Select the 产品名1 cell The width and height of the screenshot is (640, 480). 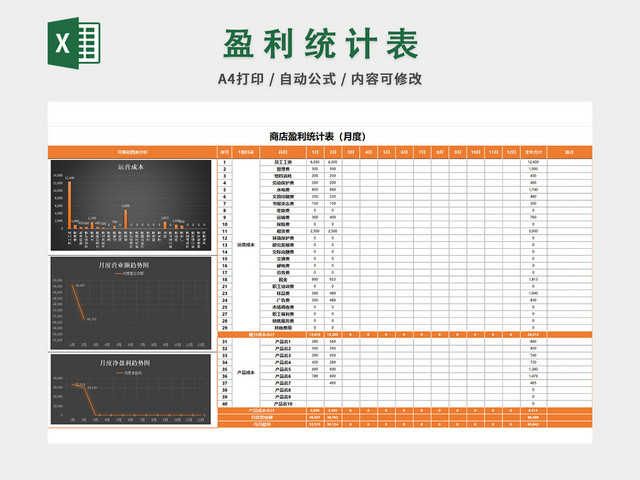(x=283, y=342)
